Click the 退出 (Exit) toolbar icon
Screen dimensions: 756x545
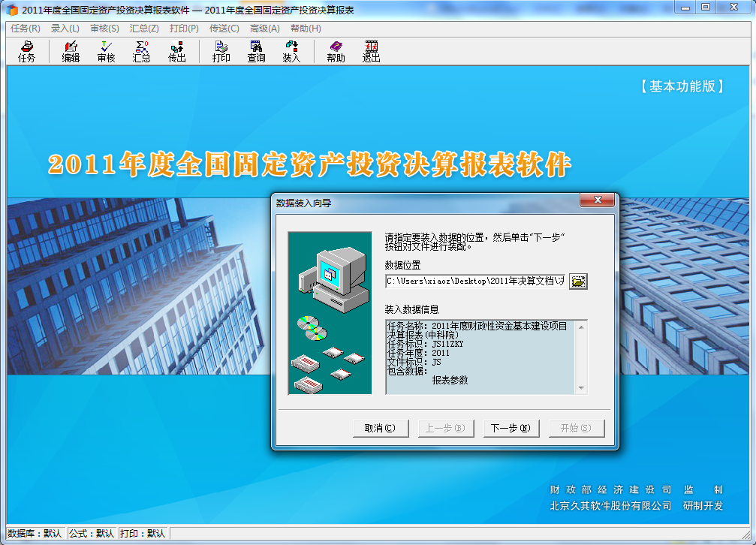[371, 51]
